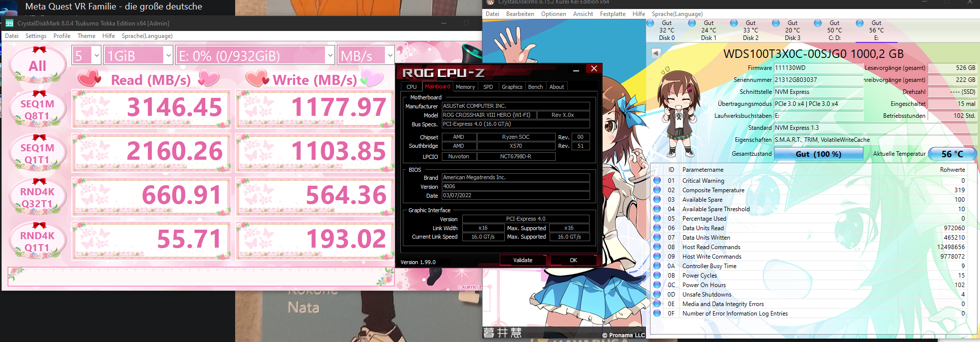Run the SEQ1M Q8T1 test
Image resolution: width=980 pixels, height=342 pixels.
(x=37, y=110)
